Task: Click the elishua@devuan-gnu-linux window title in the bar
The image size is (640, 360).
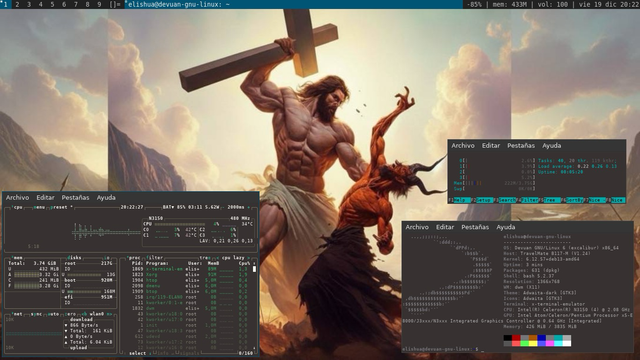Action: click(179, 4)
